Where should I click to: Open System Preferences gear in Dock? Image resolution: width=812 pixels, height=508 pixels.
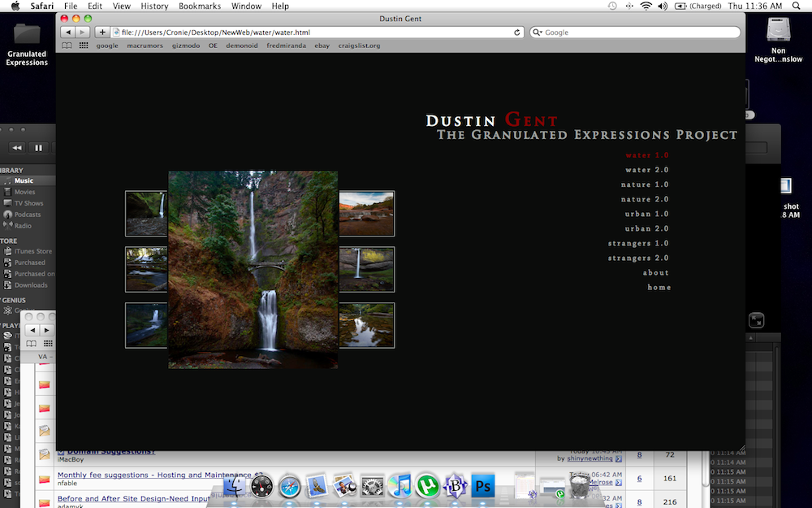[373, 486]
